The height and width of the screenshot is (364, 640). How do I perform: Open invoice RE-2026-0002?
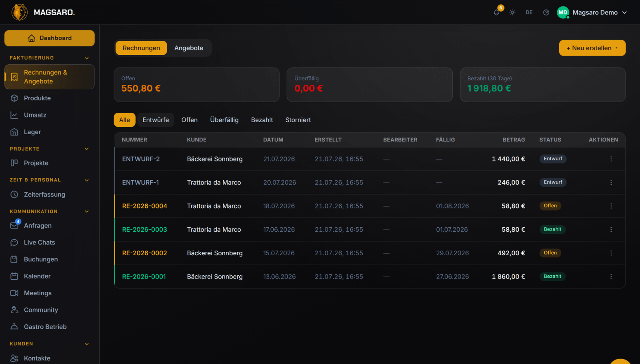pyautogui.click(x=144, y=253)
